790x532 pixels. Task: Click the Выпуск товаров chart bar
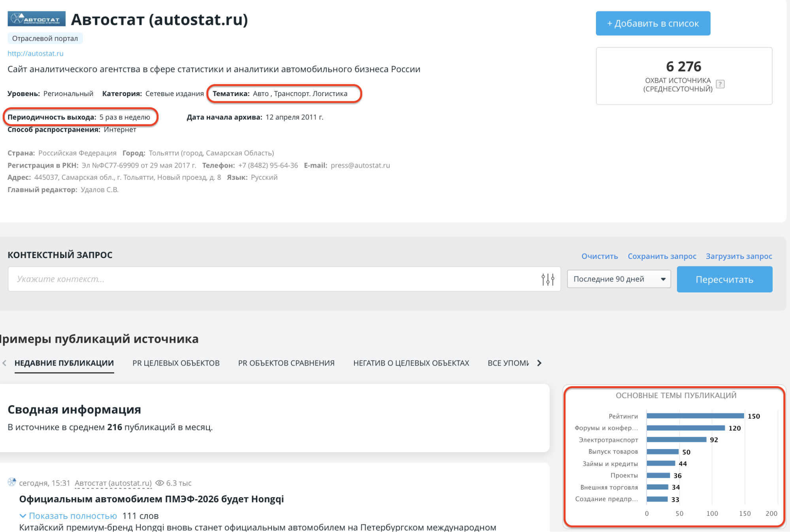click(662, 452)
